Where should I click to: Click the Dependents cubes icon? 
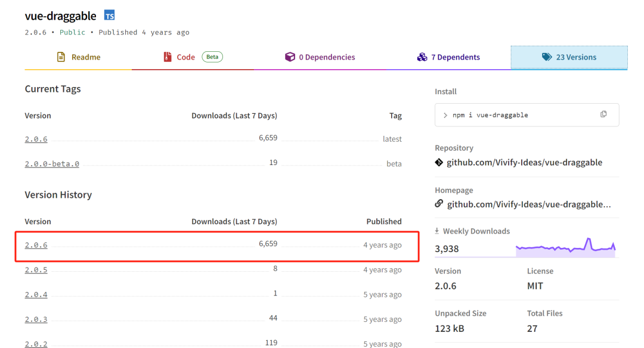pyautogui.click(x=422, y=57)
